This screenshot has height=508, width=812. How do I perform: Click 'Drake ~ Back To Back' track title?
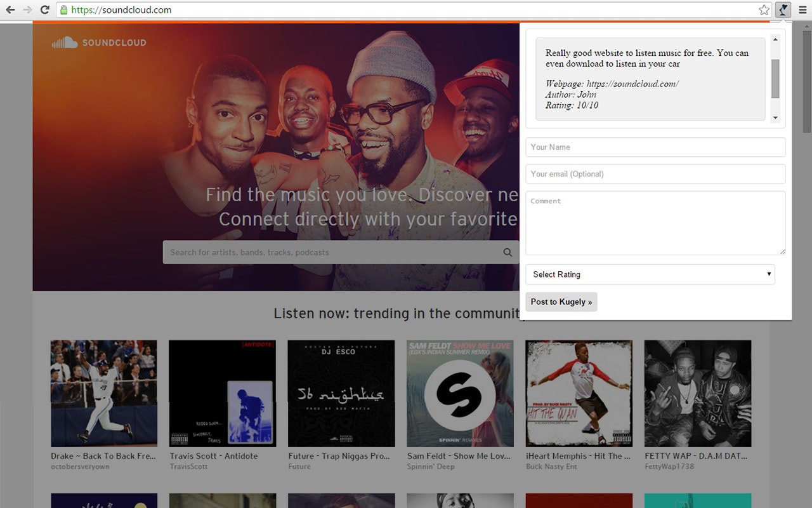pyautogui.click(x=103, y=456)
